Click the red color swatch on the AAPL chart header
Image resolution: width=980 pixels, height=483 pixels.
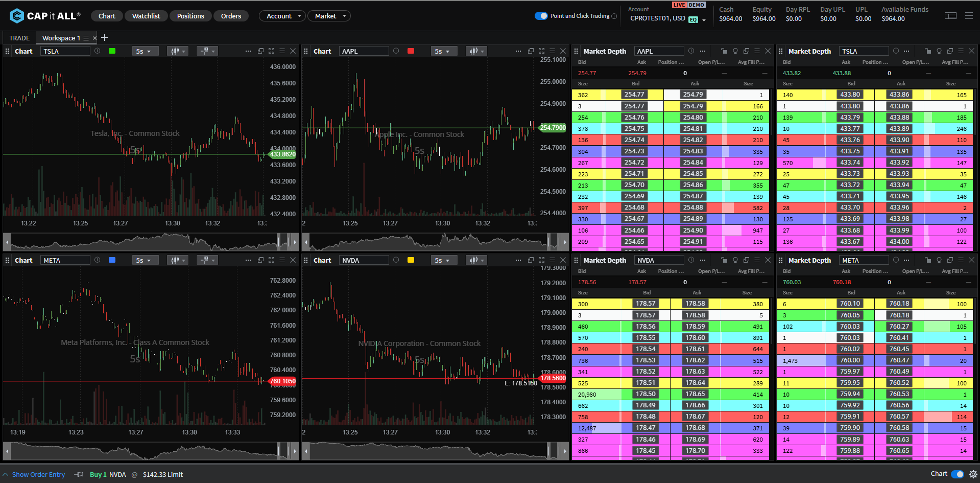(x=411, y=51)
